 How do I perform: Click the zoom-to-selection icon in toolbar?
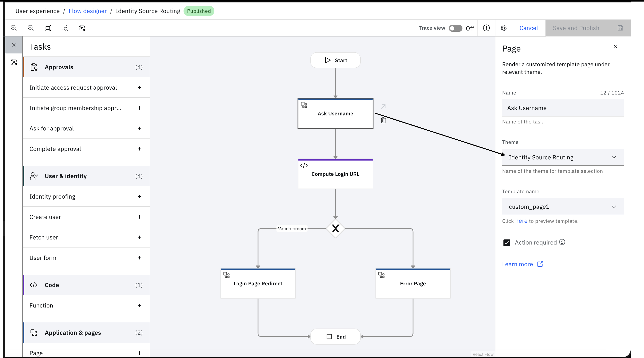pyautogui.click(x=64, y=28)
